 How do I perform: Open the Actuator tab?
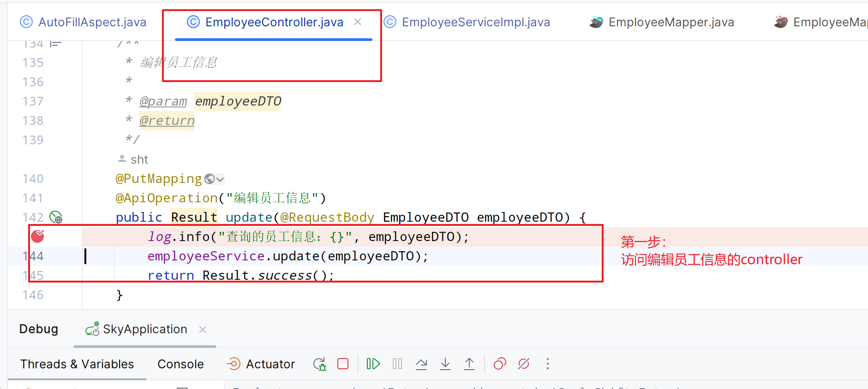pos(261,364)
